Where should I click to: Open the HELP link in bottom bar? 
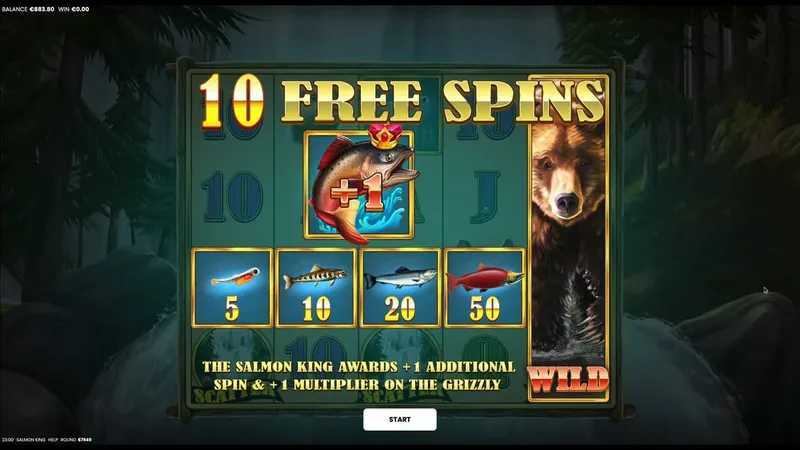pos(53,439)
